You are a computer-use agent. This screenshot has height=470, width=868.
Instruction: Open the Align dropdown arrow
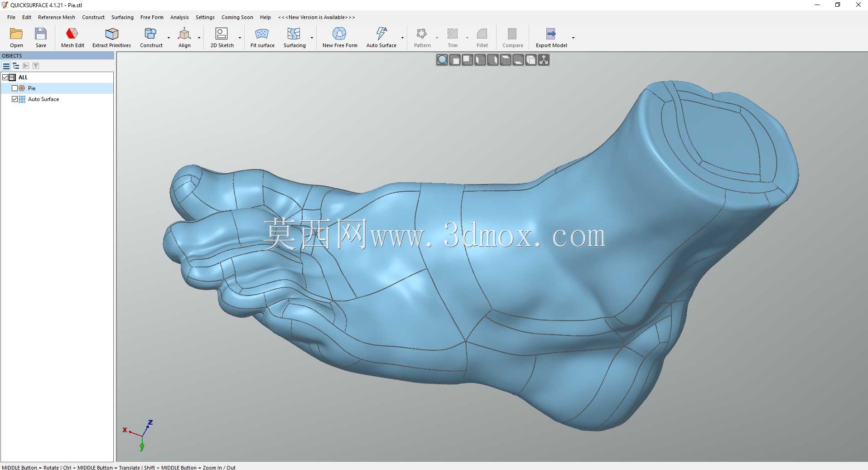point(199,38)
